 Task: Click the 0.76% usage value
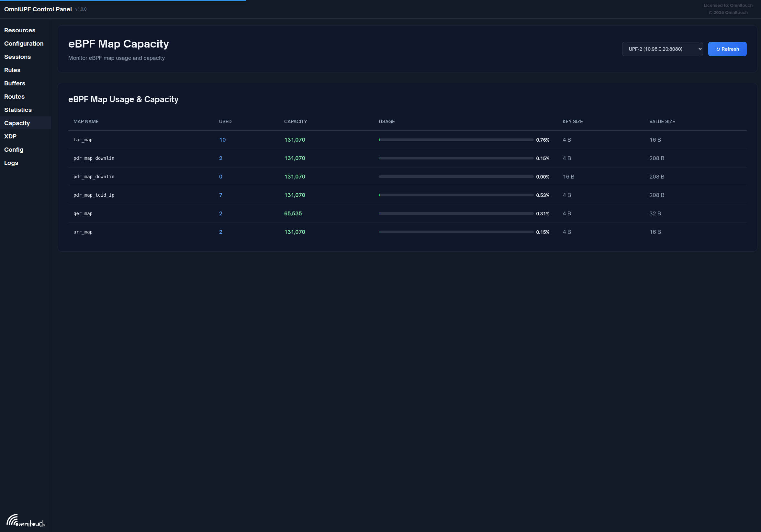(x=543, y=140)
